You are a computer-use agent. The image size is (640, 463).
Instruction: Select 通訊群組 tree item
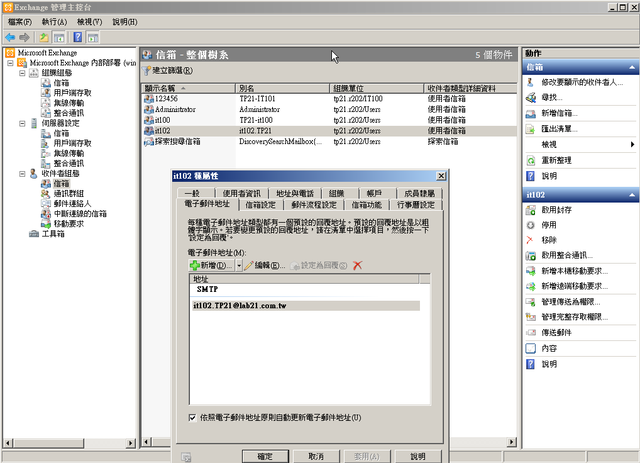click(x=69, y=194)
